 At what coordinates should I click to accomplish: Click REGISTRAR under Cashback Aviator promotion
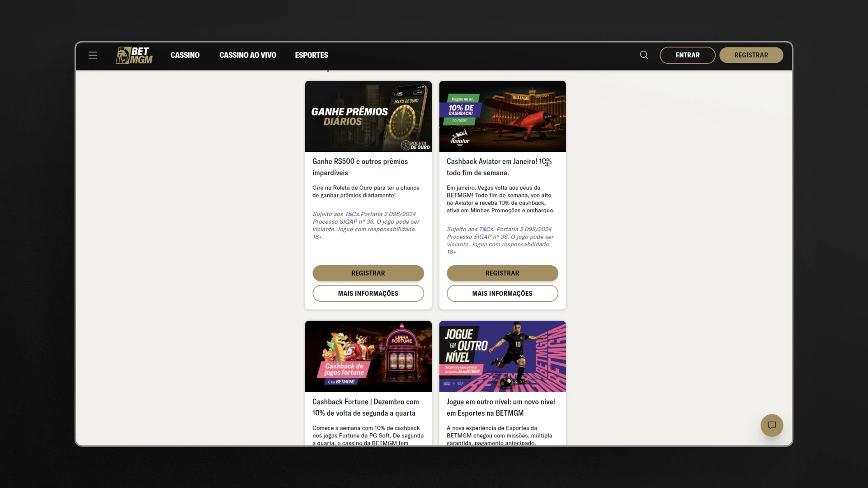[502, 273]
